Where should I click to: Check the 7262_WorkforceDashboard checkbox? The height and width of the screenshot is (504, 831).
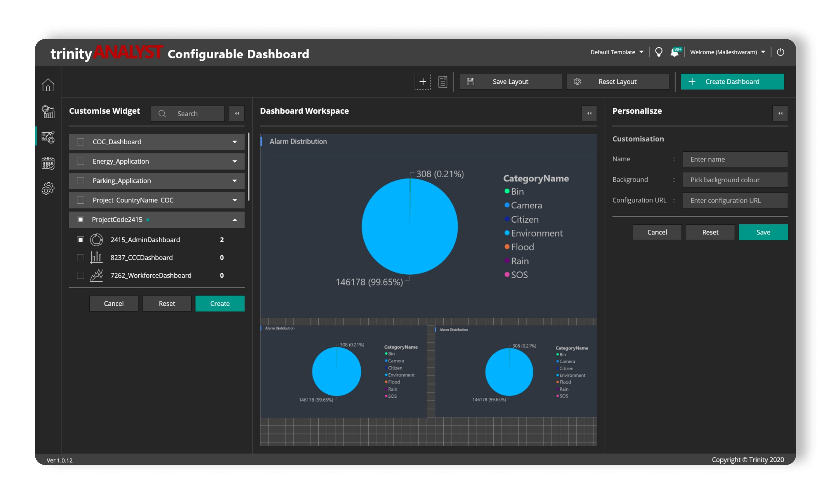point(80,275)
